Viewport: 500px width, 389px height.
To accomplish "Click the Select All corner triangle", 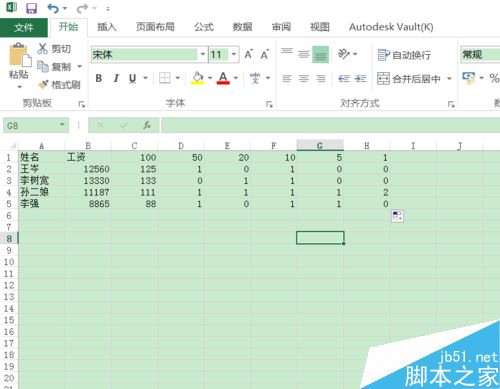I will click(13, 146).
